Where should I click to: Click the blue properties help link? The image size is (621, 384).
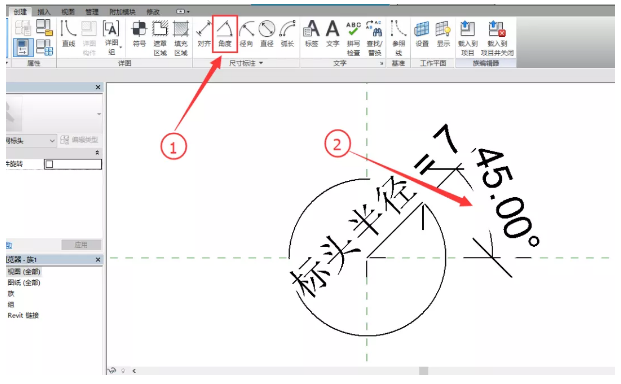coord(9,245)
